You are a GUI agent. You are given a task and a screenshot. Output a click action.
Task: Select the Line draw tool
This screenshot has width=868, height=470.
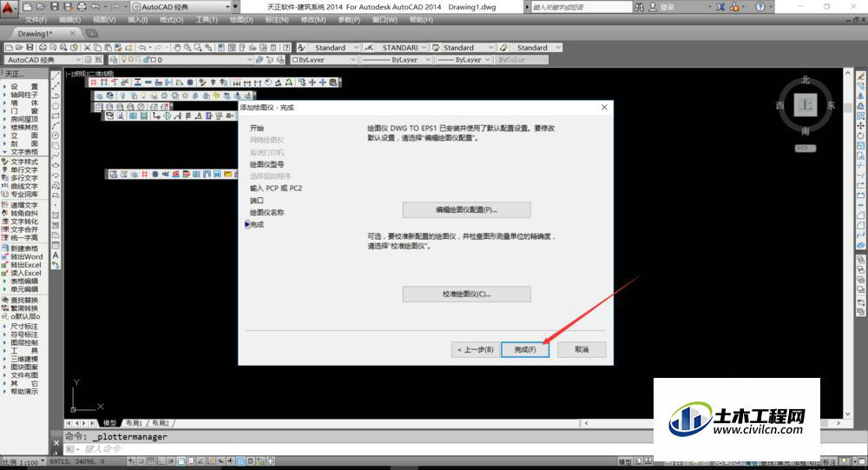pos(56,76)
